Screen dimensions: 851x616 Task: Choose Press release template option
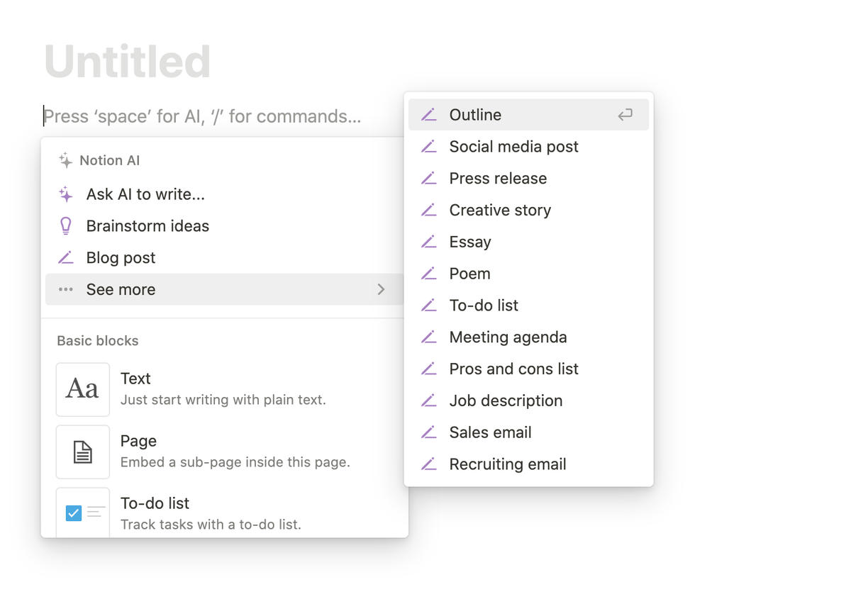(x=498, y=179)
